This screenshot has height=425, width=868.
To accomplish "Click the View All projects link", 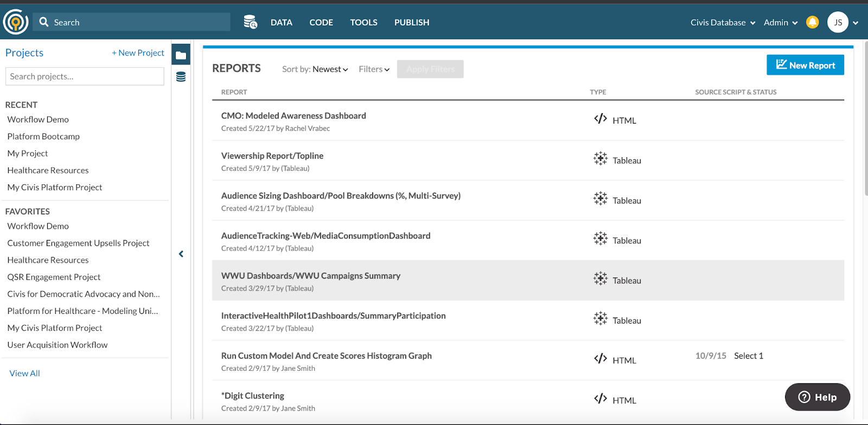I will point(24,374).
